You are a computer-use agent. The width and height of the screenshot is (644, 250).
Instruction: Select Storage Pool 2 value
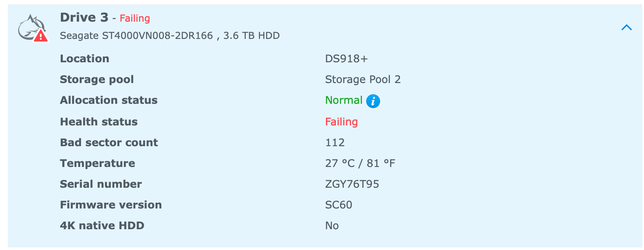pos(363,80)
